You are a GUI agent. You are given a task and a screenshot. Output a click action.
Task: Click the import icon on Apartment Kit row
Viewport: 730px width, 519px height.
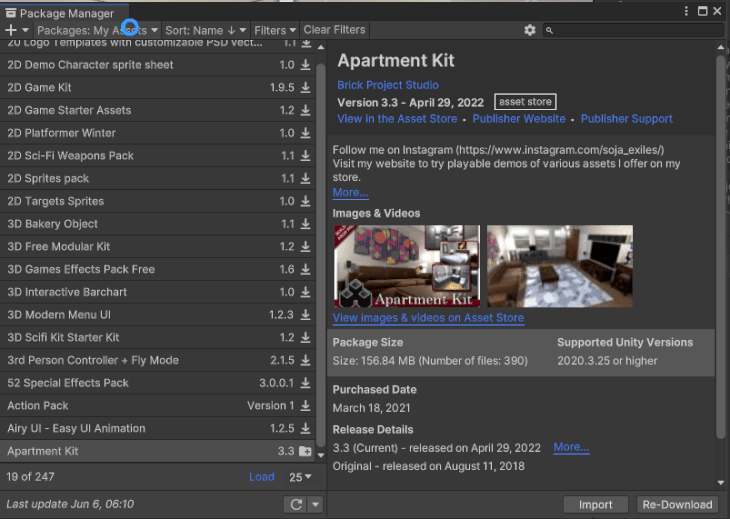tap(305, 451)
